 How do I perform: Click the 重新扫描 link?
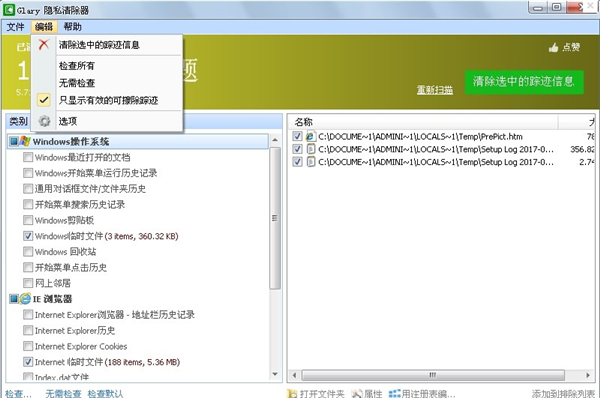pos(435,90)
